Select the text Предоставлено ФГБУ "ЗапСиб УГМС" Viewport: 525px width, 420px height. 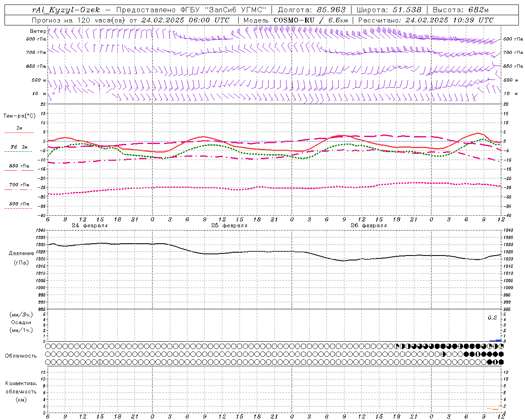[x=192, y=10]
